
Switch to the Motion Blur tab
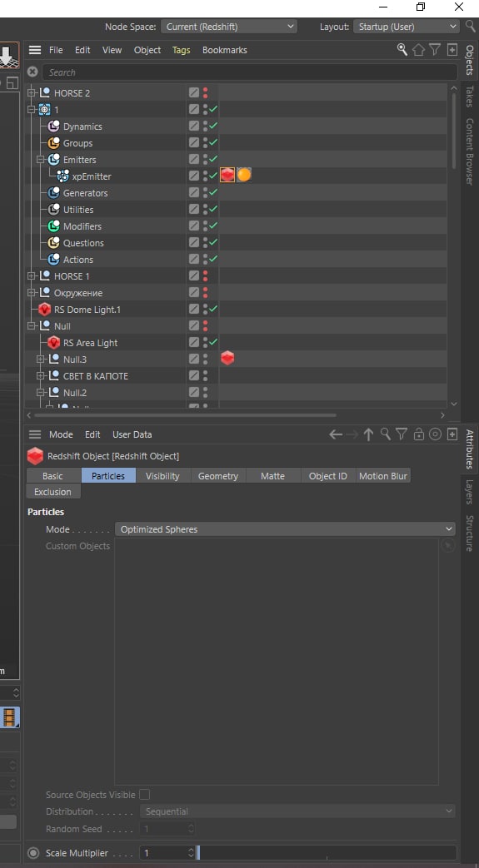click(383, 475)
